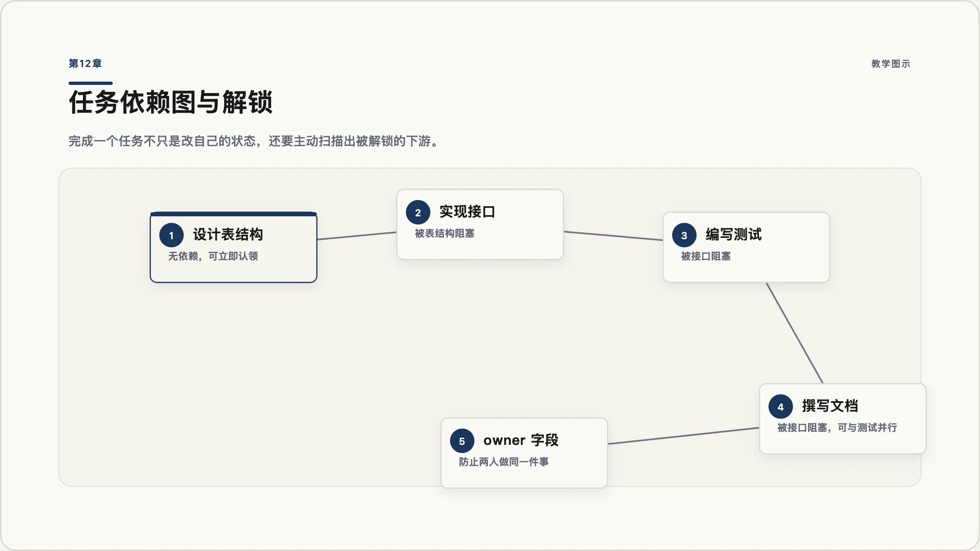980x551 pixels.
Task: Select the 编写测试 node title
Action: click(x=734, y=235)
